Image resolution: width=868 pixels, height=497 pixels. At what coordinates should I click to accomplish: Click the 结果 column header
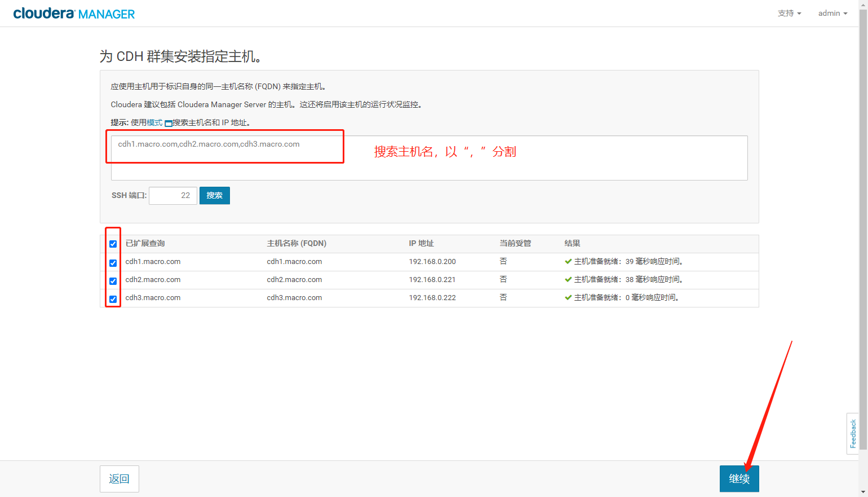572,243
